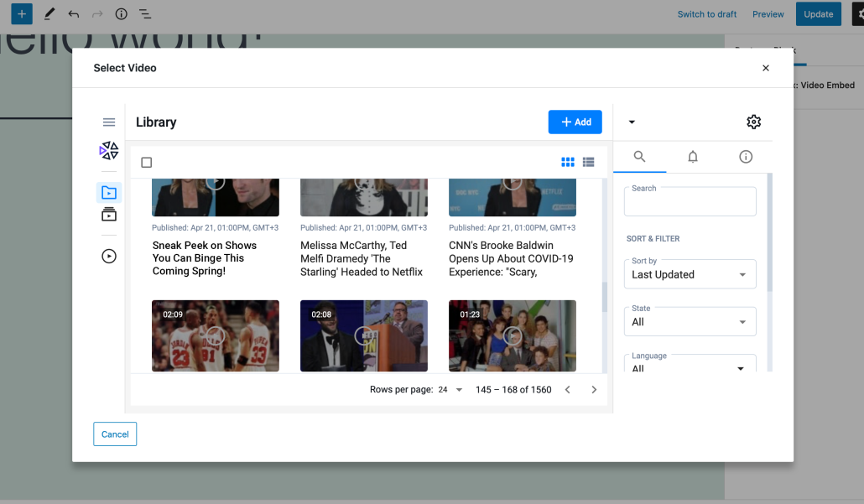Click the video grid vertical scrollbar
Viewport: 864px width, 504px height.
coord(605,298)
